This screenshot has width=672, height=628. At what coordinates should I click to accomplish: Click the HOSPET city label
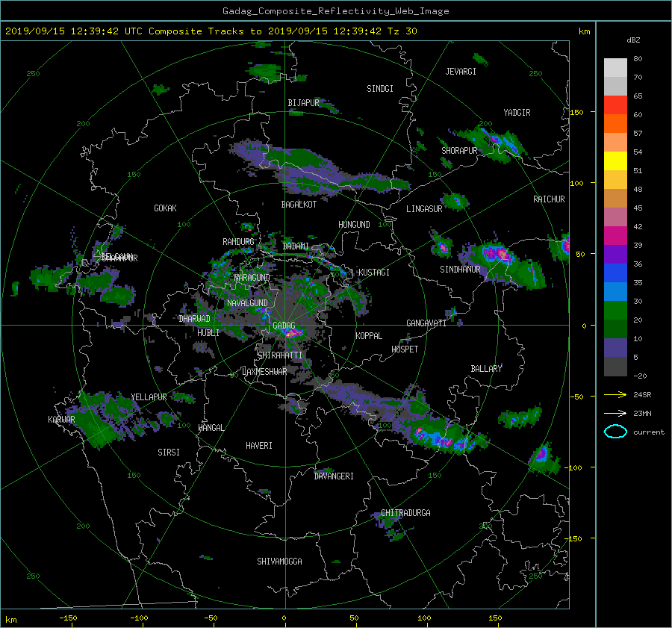[405, 349]
